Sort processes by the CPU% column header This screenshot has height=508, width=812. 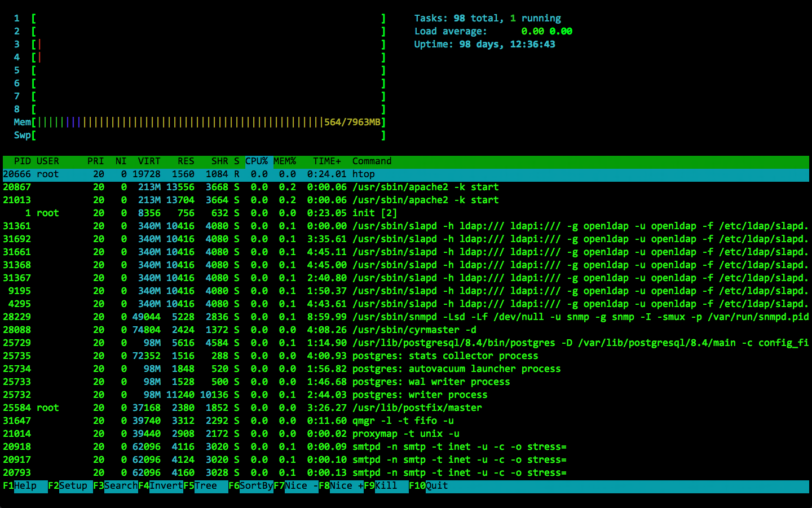coord(257,161)
